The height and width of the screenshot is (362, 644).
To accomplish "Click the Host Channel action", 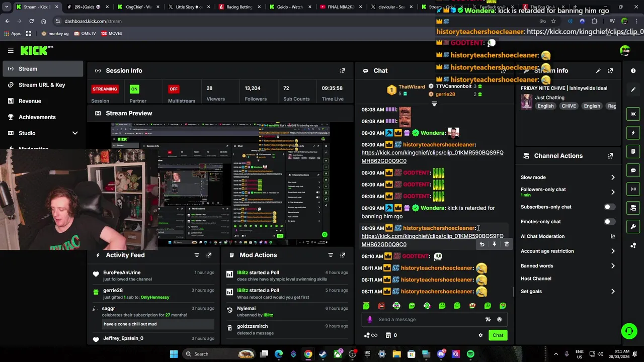I will click(x=536, y=279).
